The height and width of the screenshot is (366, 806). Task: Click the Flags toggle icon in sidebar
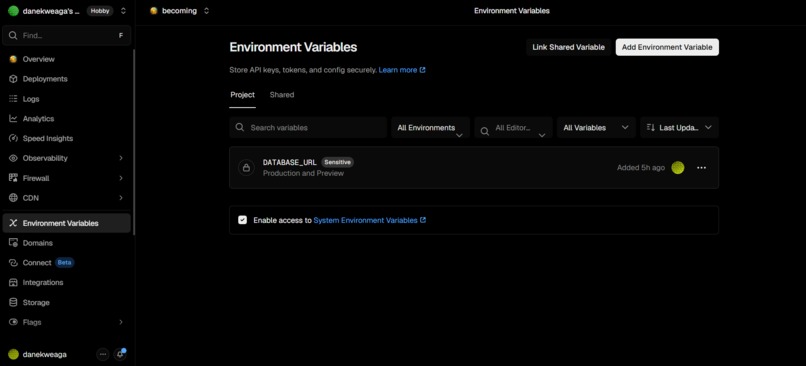click(13, 322)
